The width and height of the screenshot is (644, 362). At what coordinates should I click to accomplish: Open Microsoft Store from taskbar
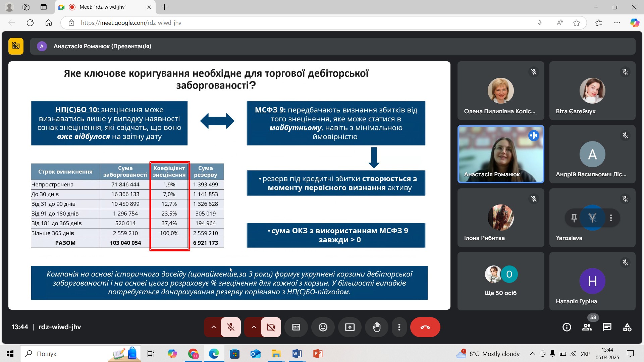coord(234,354)
